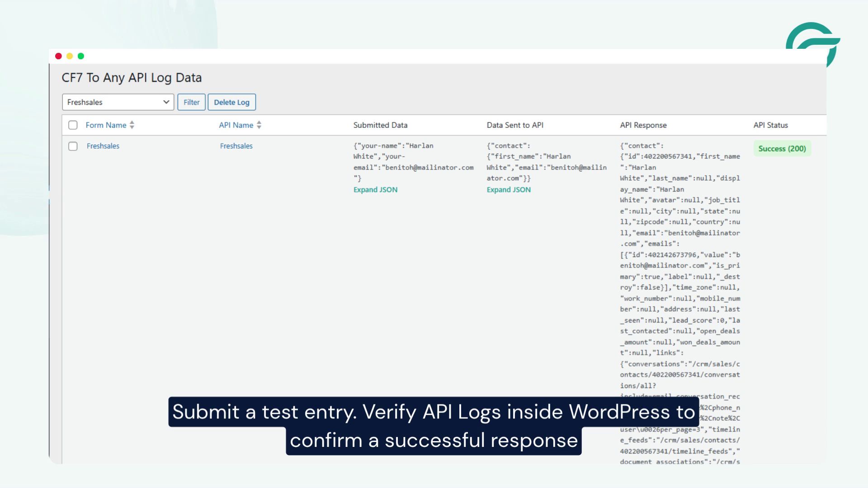
Task: Expand JSON under Submitted Data
Action: 375,190
